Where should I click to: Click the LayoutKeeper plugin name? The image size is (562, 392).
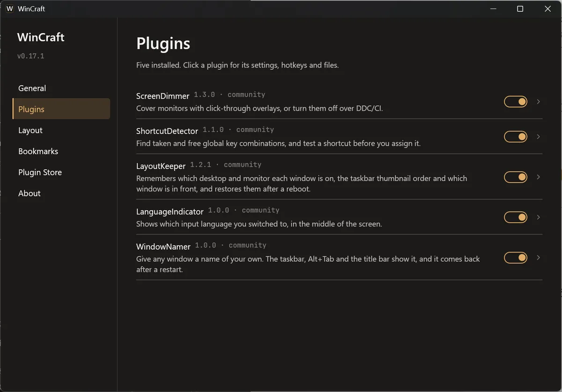(x=161, y=166)
